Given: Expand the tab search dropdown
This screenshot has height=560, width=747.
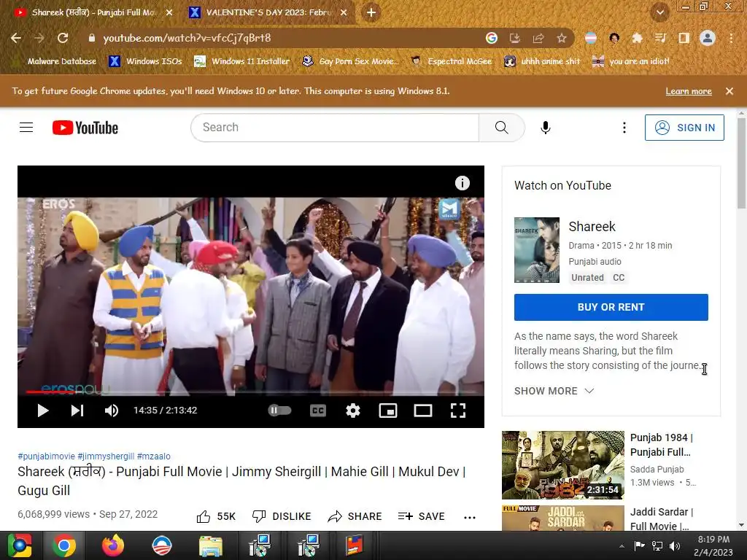Looking at the screenshot, I should click(x=659, y=12).
